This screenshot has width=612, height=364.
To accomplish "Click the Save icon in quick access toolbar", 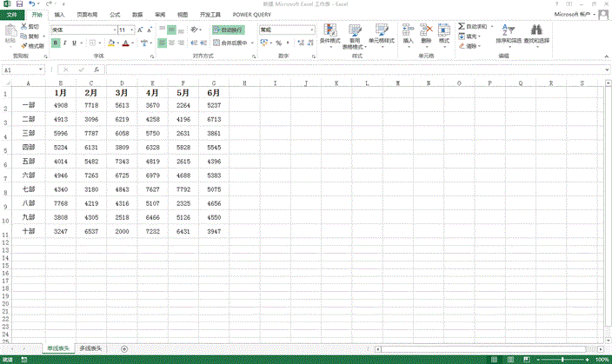I will (18, 4).
